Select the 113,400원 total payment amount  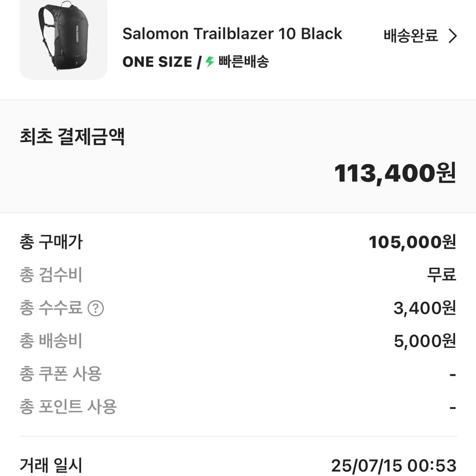click(x=395, y=173)
